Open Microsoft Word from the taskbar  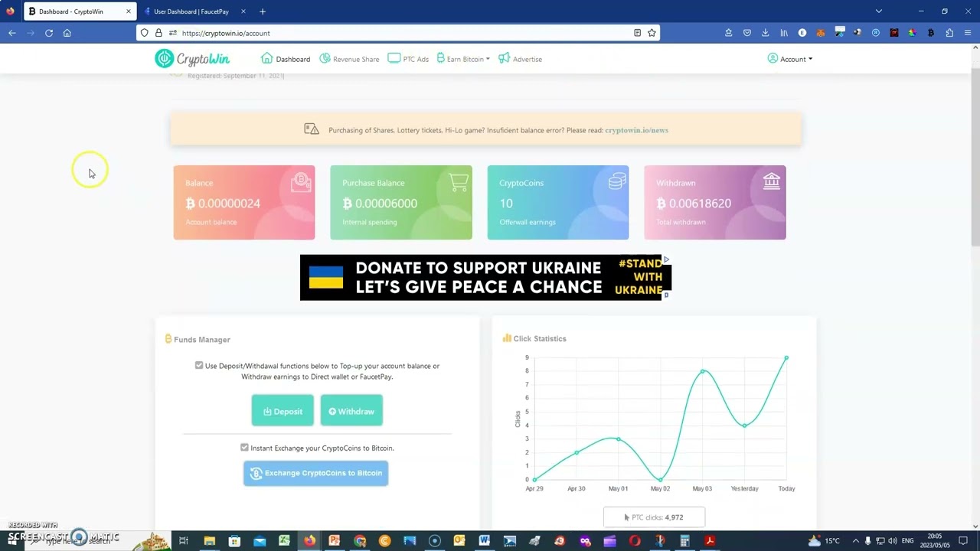pyautogui.click(x=484, y=541)
